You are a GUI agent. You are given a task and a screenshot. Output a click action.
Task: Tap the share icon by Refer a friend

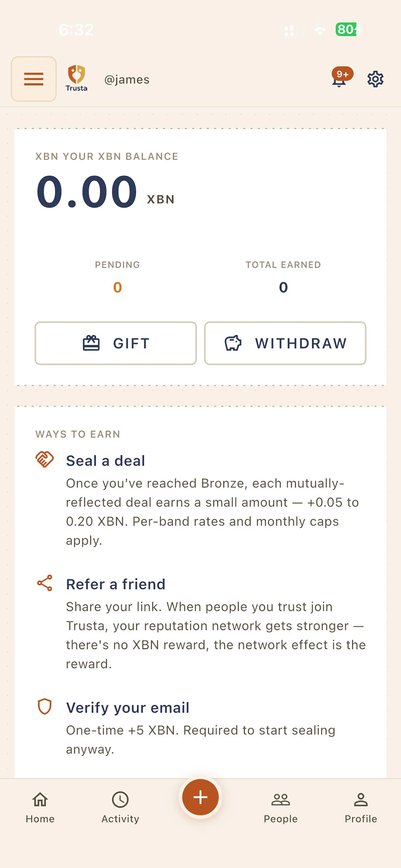(x=44, y=583)
